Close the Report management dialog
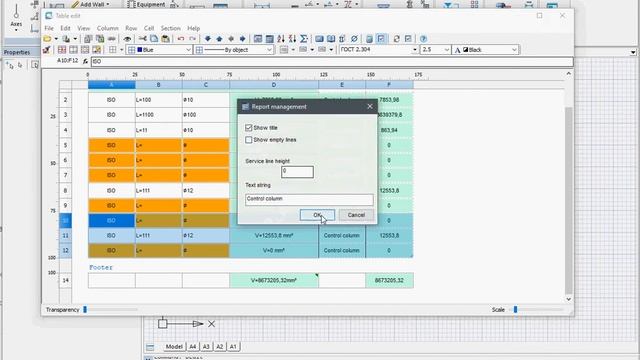The width and height of the screenshot is (640, 360). [370, 107]
